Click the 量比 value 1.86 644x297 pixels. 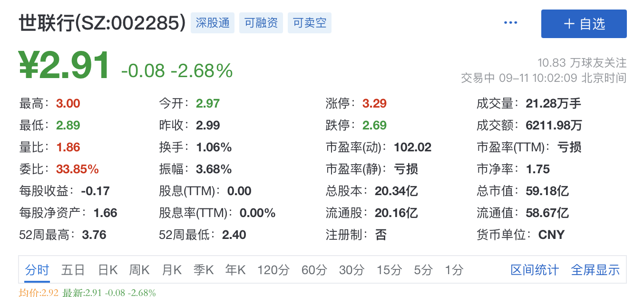(x=68, y=147)
